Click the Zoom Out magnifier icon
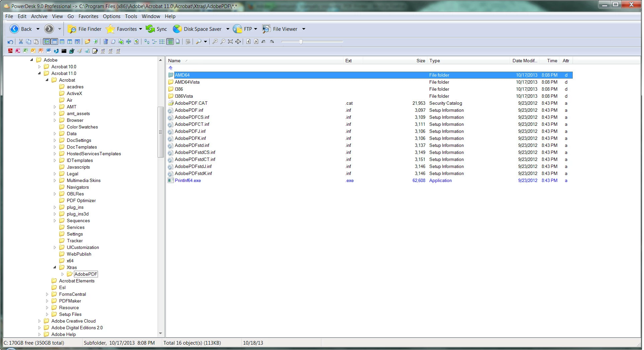The width and height of the screenshot is (644, 350). click(x=222, y=41)
